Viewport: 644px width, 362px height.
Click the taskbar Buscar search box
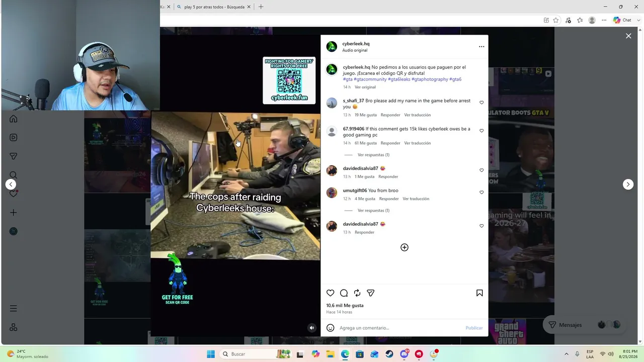click(256, 354)
